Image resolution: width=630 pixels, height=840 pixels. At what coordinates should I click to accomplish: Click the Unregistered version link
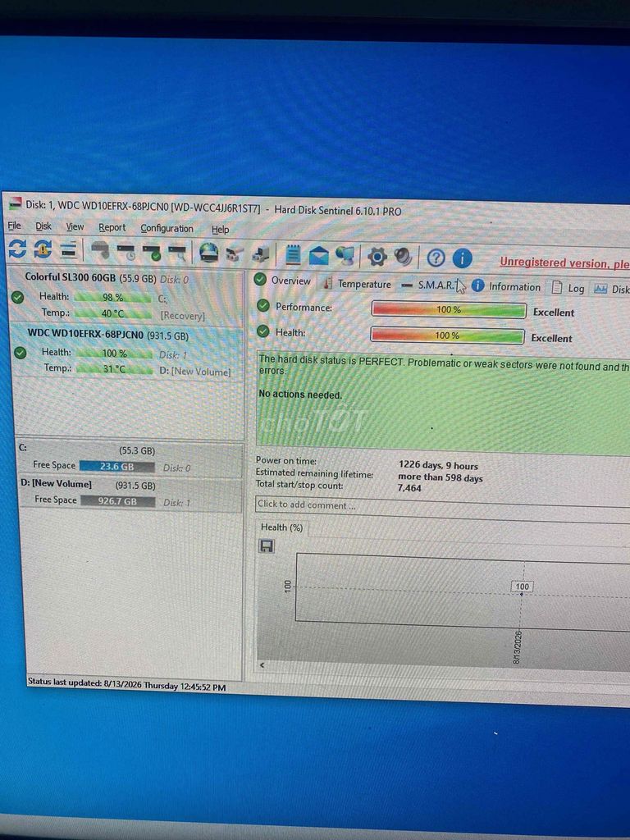click(564, 262)
